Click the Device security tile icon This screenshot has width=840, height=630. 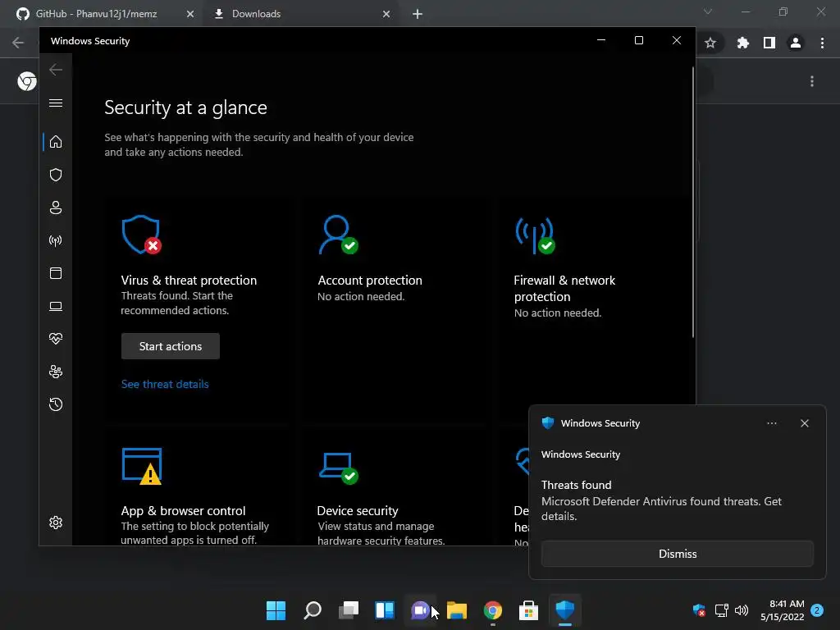coord(339,468)
